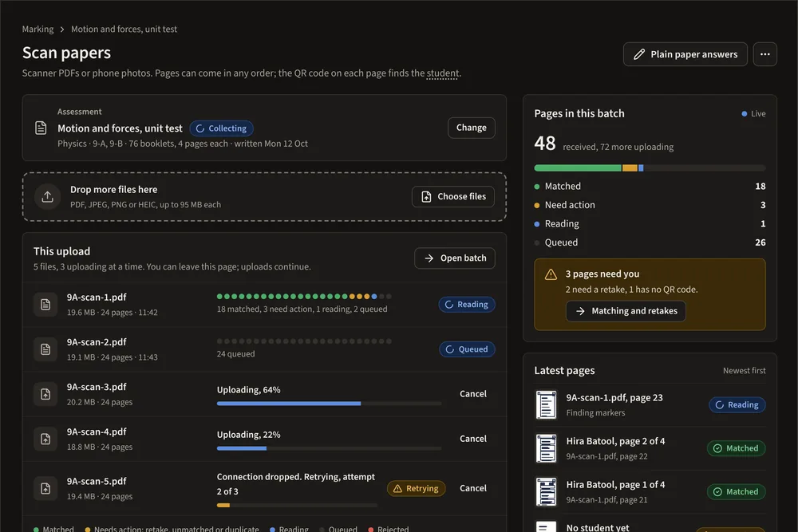Click the underlined word student in description
Screen dimensions: 798x532
tap(442, 73)
